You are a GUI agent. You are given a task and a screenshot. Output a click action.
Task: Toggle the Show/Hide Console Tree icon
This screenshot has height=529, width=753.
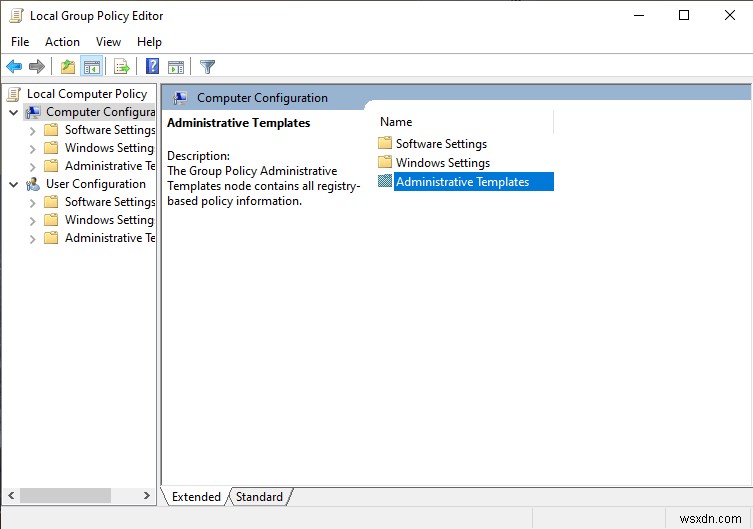click(91, 66)
